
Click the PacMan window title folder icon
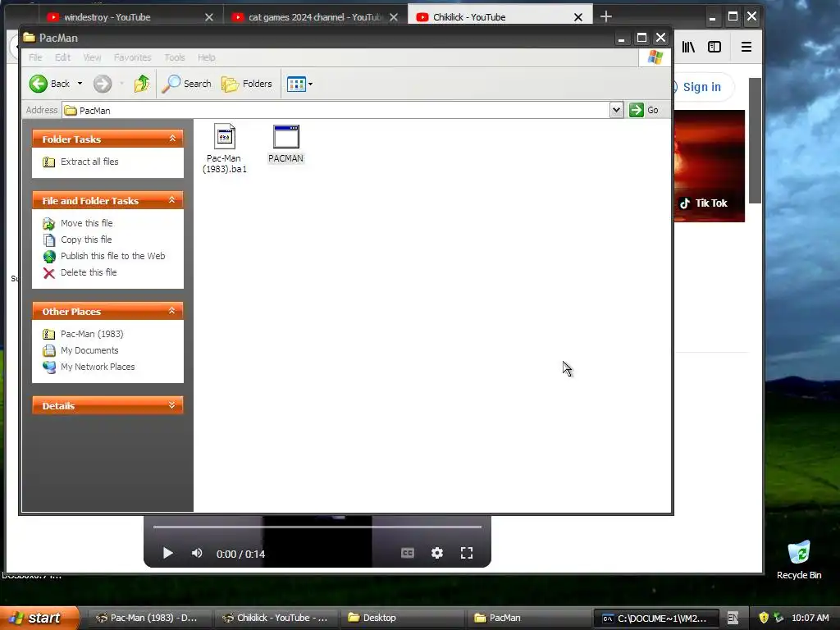pos(29,38)
